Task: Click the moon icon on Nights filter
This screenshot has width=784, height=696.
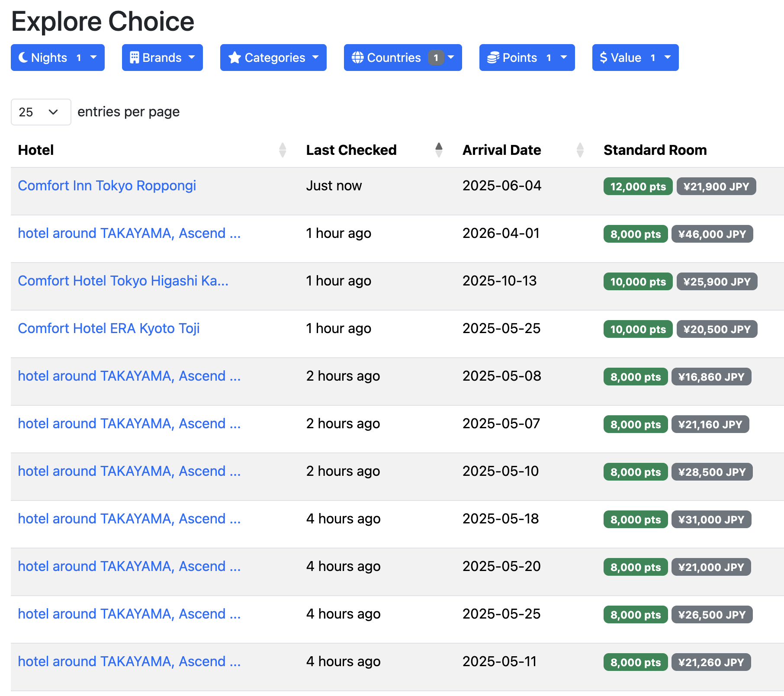Action: coord(23,58)
